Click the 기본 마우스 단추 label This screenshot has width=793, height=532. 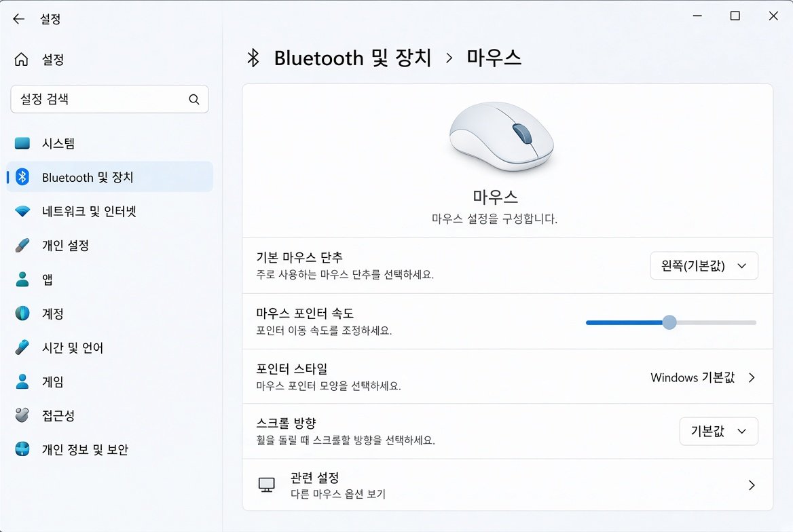[x=299, y=257]
